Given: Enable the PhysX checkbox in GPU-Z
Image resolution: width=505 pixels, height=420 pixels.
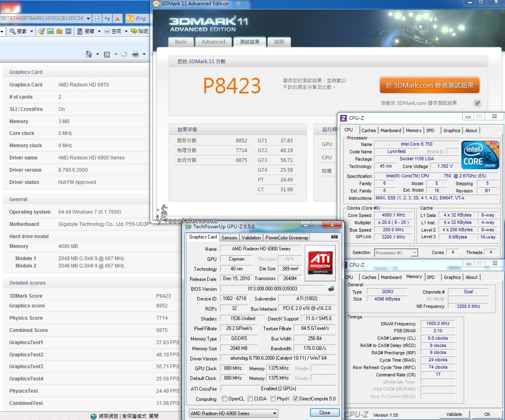Looking at the screenshot, I should pyautogui.click(x=273, y=399).
